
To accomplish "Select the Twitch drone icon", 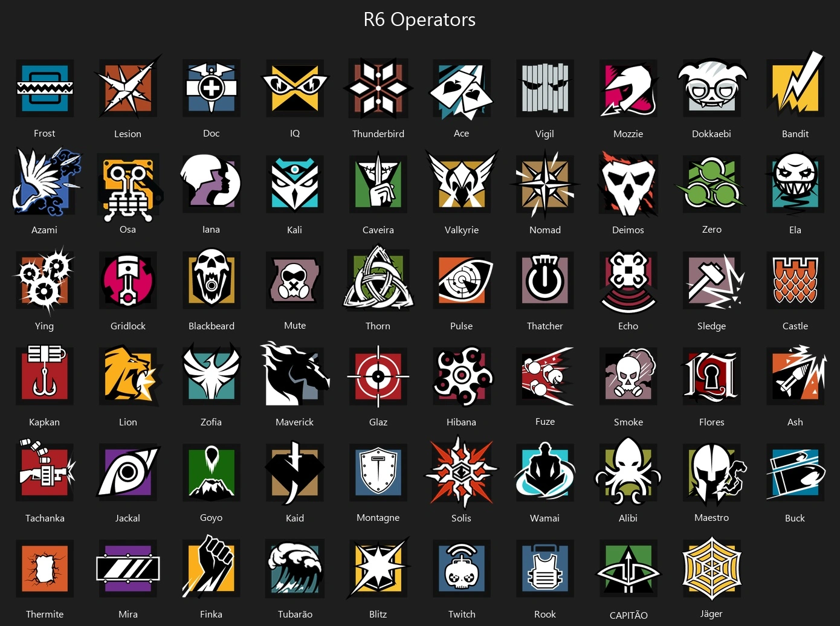I will click(x=462, y=568).
